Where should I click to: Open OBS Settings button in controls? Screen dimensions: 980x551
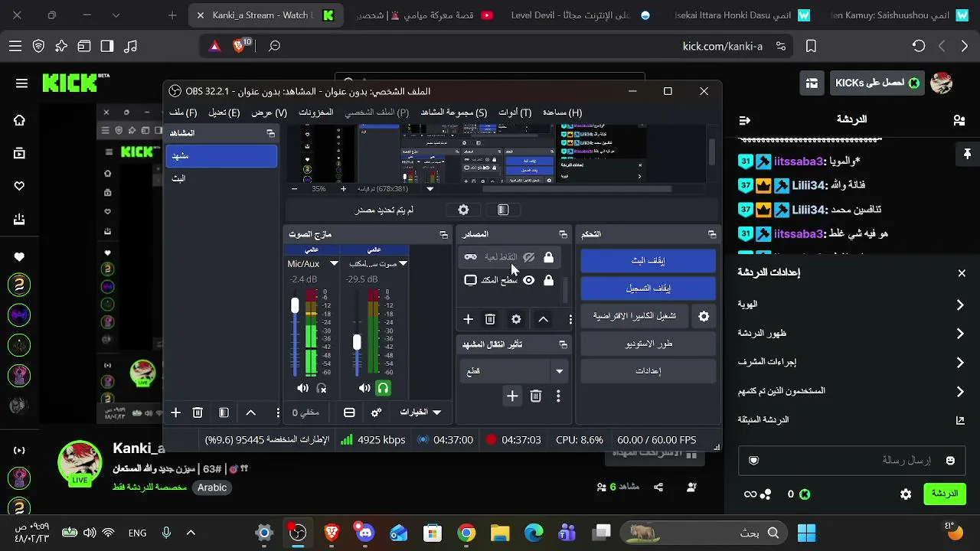[x=648, y=371]
